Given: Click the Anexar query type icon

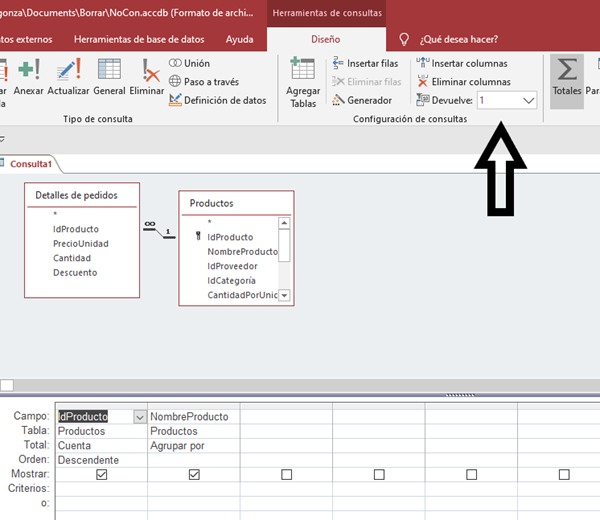Looking at the screenshot, I should (x=29, y=76).
